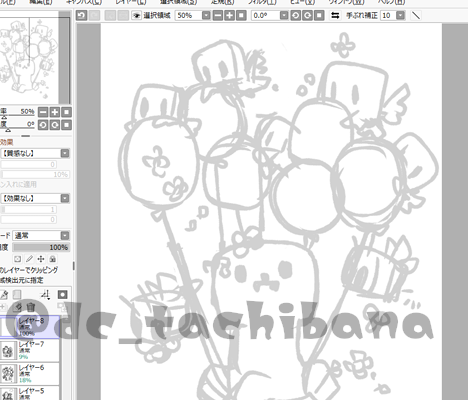This screenshot has width=468, height=400.
Task: Rotate canvas counterclockwise from the toolbar
Action: [295, 15]
